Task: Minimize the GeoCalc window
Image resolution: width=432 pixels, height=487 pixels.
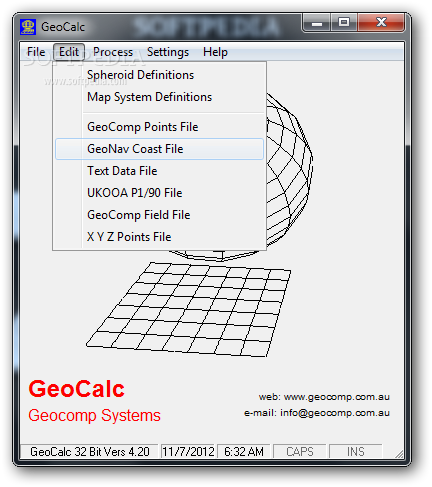Action: [x=317, y=23]
